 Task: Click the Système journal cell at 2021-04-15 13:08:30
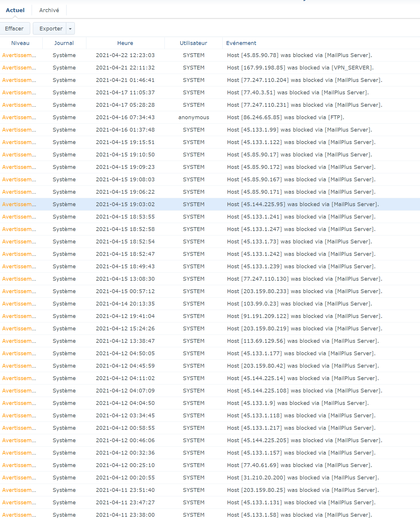pyautogui.click(x=64, y=279)
